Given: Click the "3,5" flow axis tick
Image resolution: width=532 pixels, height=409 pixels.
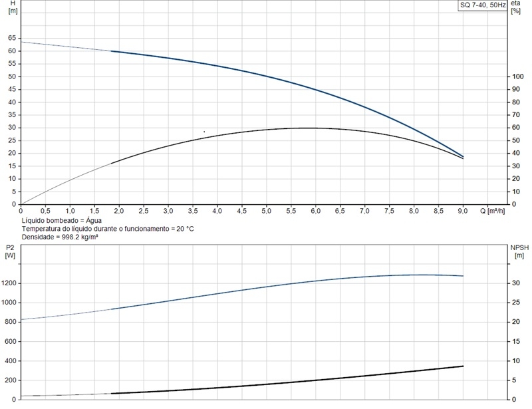Looking at the screenshot, I should pyautogui.click(x=193, y=211).
